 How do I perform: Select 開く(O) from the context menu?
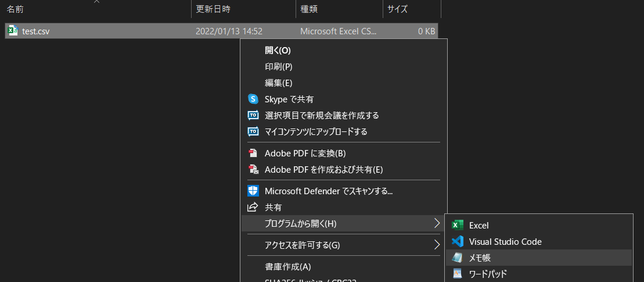tap(344, 51)
